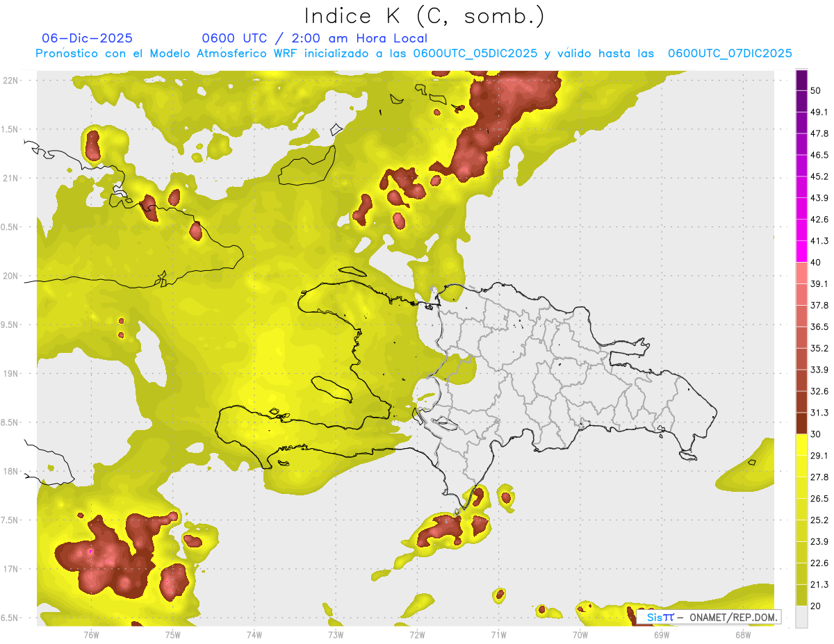Click the colorbar label '22.6'
The width and height of the screenshot is (834, 644).
coord(819,563)
